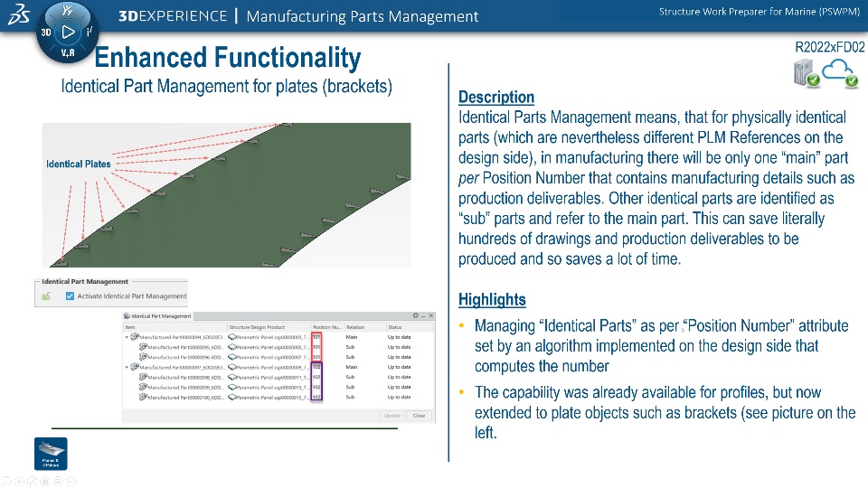Image resolution: width=868 pixels, height=488 pixels.
Task: Close Identical Part Management dialog via X
Action: (431, 315)
